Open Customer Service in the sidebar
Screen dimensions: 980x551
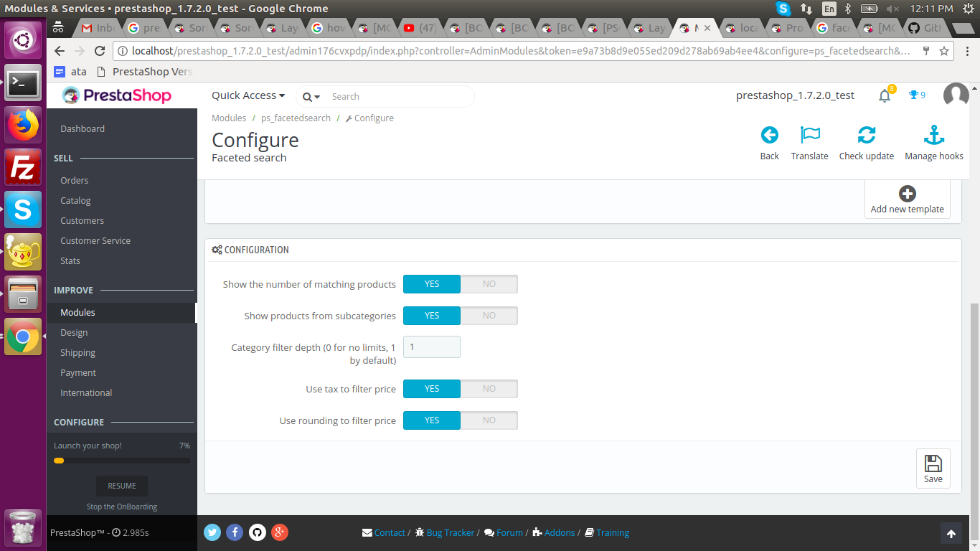[x=95, y=240]
